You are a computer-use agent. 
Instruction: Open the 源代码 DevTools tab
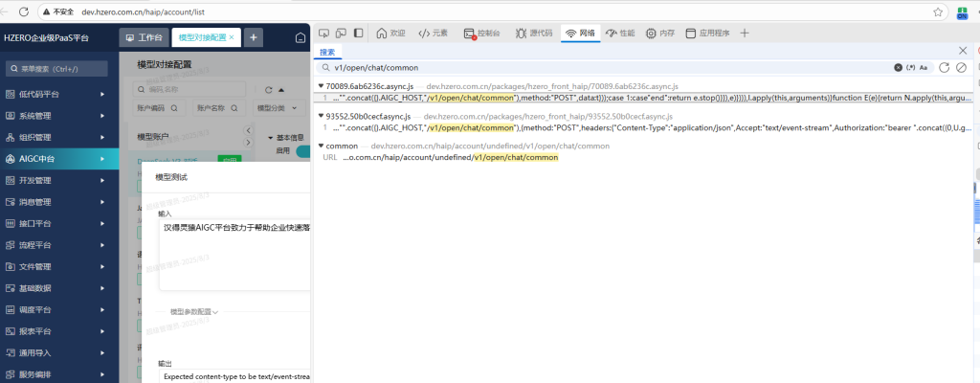pyautogui.click(x=534, y=33)
